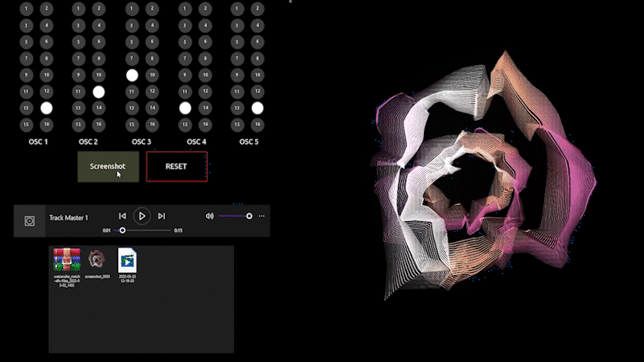Toggle off the lit OSC 1 button 14
The height and width of the screenshot is (362, 644).
click(x=46, y=108)
